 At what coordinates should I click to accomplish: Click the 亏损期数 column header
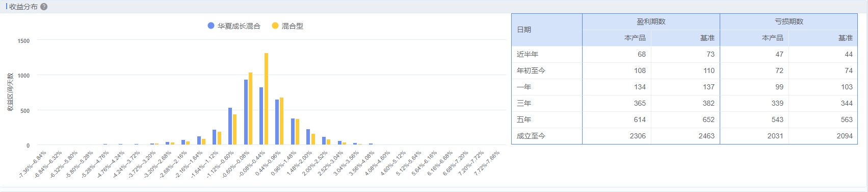(788, 21)
